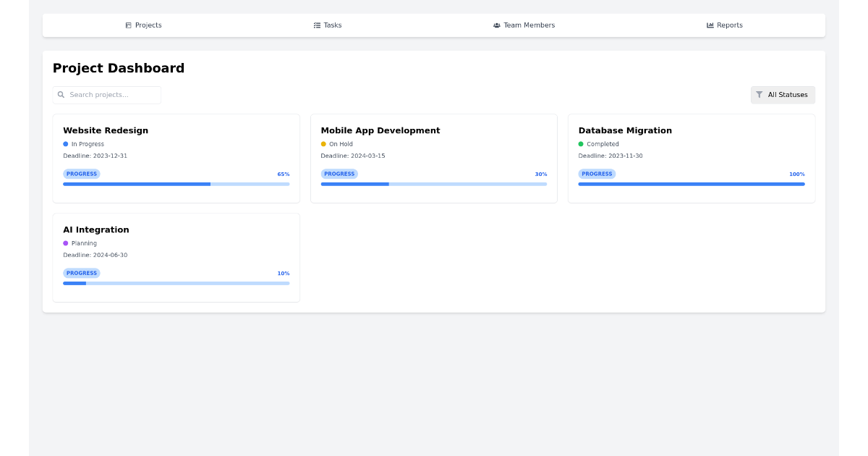
Task: Open the All Statuses filter dropdown
Action: tap(783, 95)
